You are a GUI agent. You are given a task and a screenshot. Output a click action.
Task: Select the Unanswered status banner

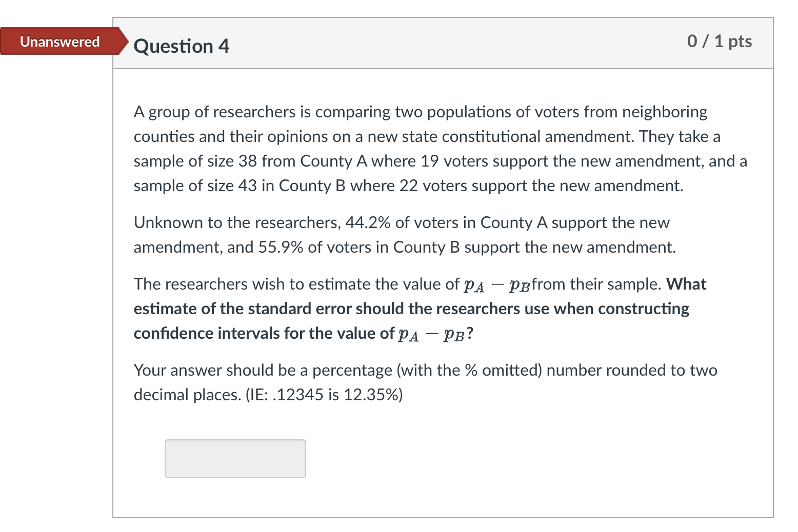pyautogui.click(x=59, y=42)
